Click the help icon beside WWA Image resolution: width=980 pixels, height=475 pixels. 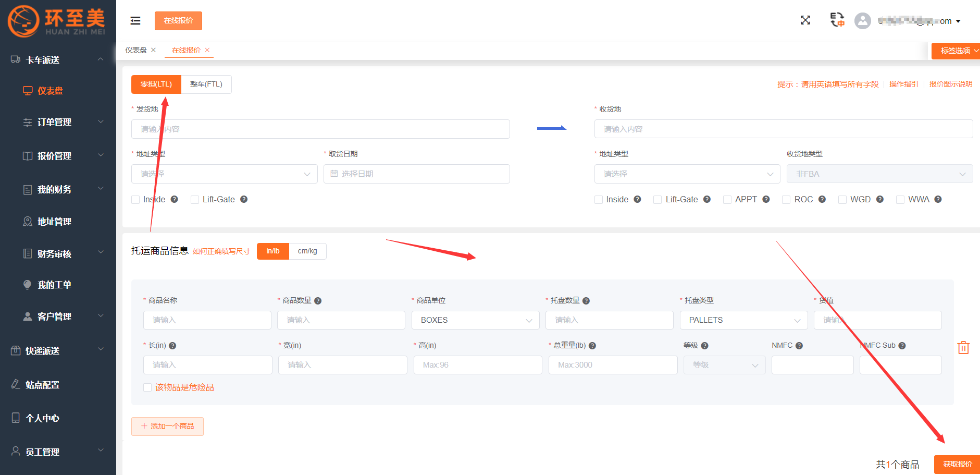point(938,199)
